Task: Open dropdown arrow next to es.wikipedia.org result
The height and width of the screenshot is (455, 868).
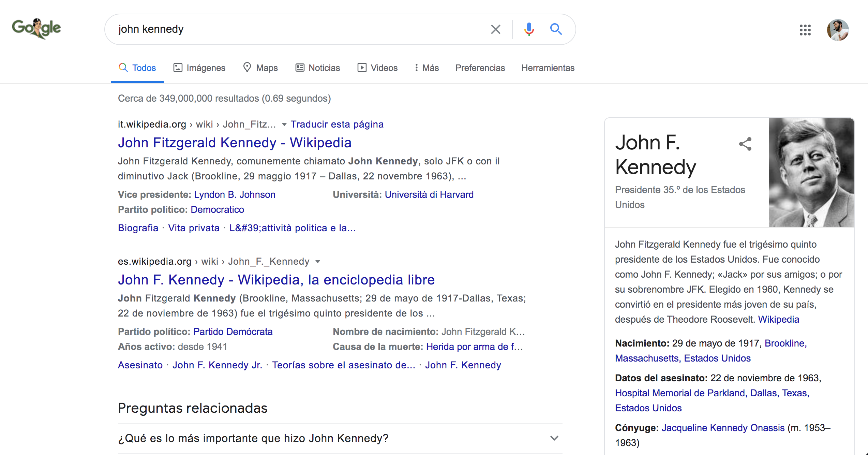Action: point(318,262)
